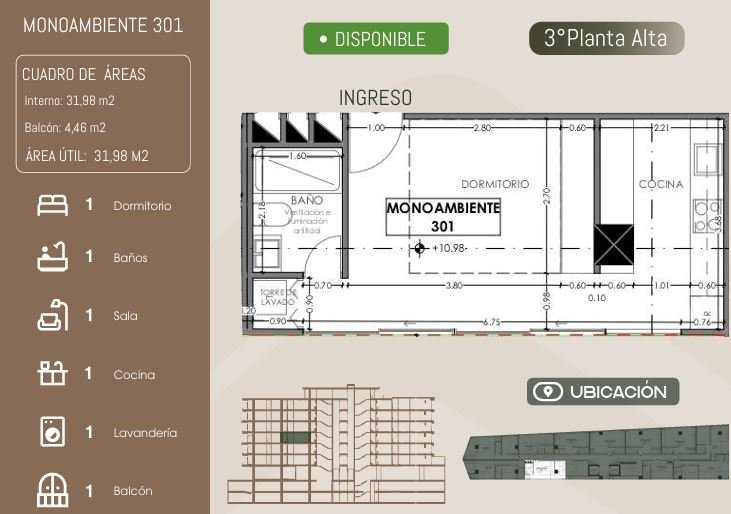Click the 1.60 dimension above the shower
The width and height of the screenshot is (731, 514).
(x=297, y=156)
